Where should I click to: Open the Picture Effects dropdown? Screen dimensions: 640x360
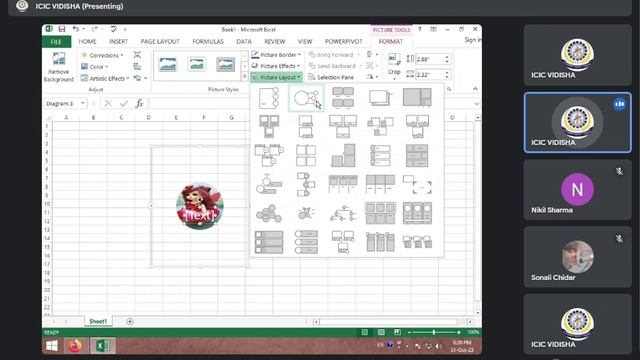click(x=276, y=66)
